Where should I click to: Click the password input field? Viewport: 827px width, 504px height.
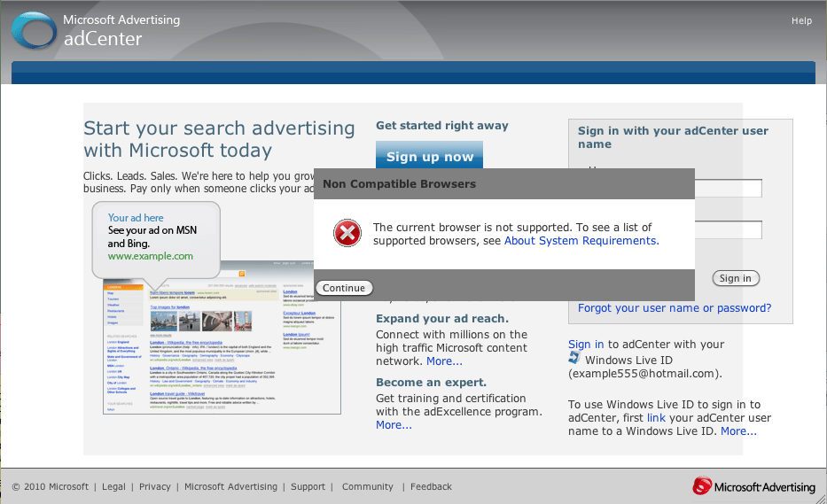coord(728,230)
